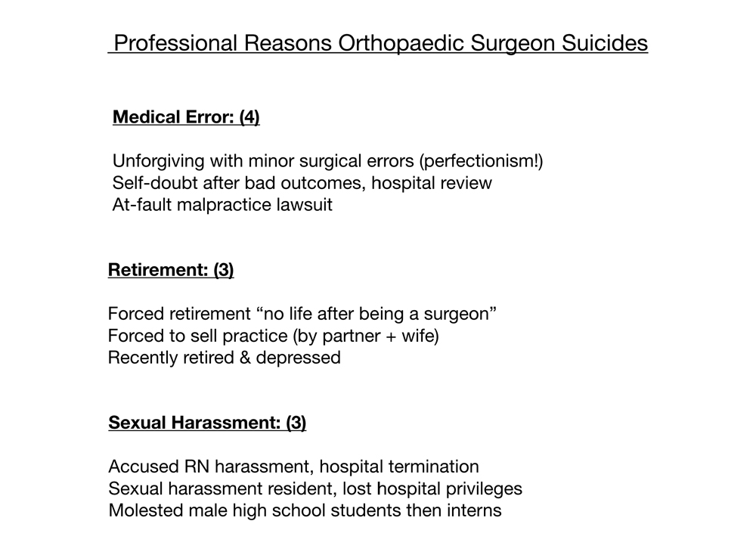Select the "Medical Error" heading

[x=172, y=118]
